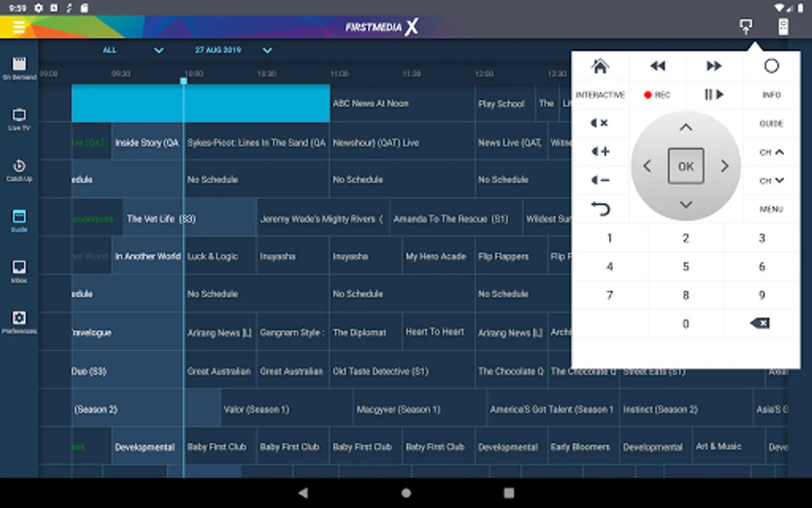Tap number 2 on keypad
This screenshot has height=508, width=812.
686,238
